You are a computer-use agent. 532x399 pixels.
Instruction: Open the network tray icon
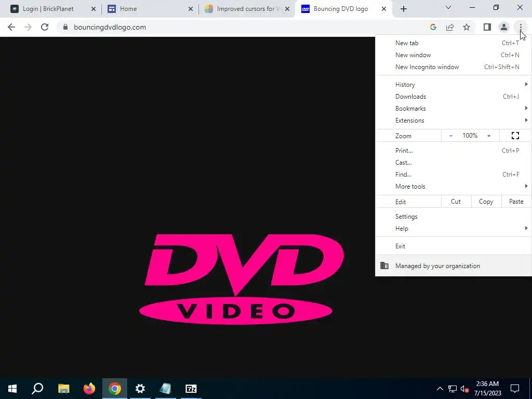point(453,389)
